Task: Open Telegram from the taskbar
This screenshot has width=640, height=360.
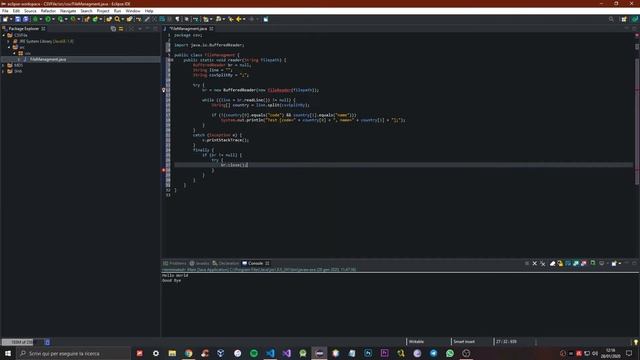Action: 433,353
